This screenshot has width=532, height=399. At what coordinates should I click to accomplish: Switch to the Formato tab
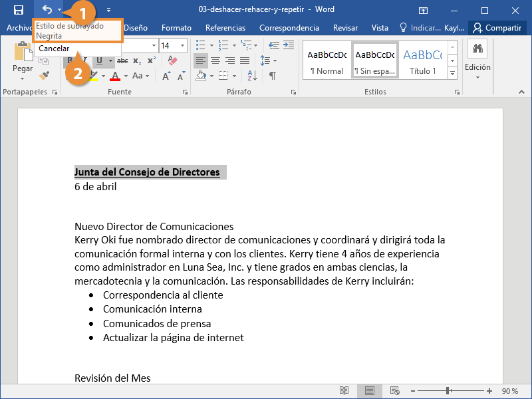pos(176,28)
